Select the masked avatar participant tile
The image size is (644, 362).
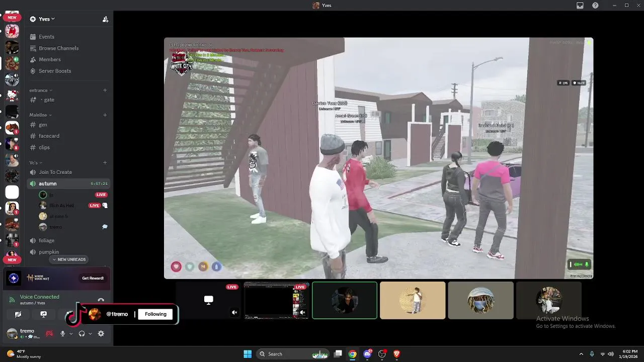pos(480,301)
